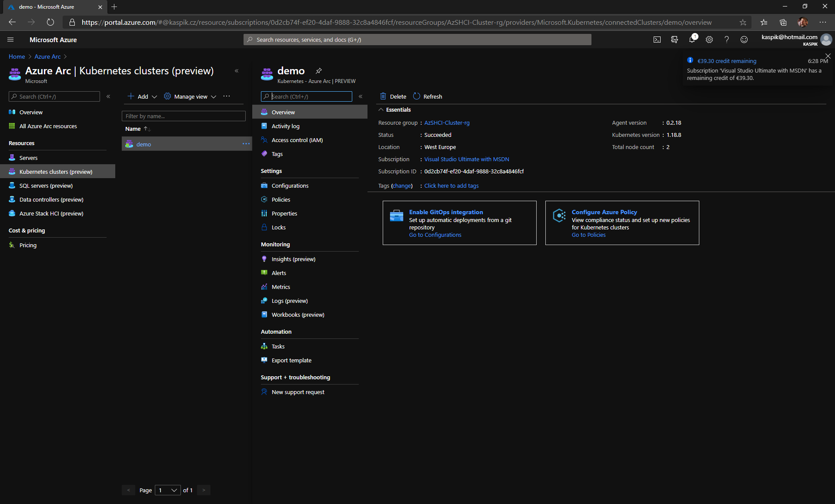The width and height of the screenshot is (835, 504).
Task: Open Cloud Shell from the top bar
Action: click(657, 40)
